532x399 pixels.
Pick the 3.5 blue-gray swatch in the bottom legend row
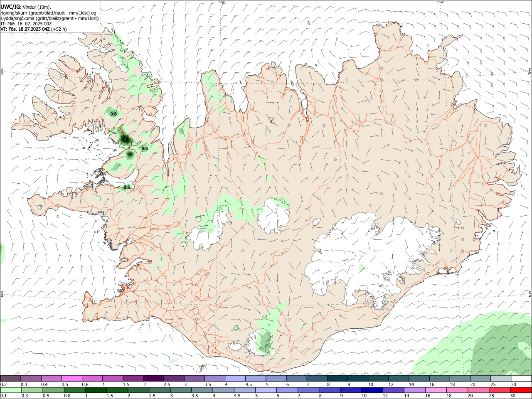pyautogui.click(x=202, y=390)
